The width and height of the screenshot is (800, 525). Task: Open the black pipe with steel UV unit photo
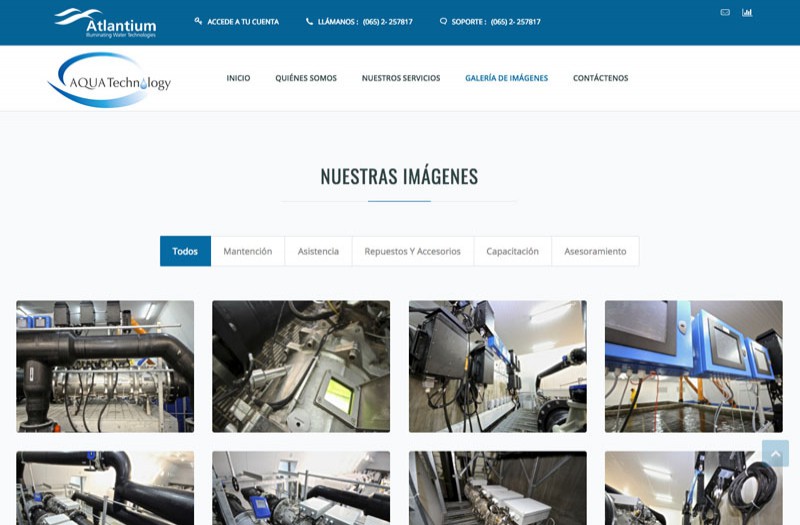[105, 366]
